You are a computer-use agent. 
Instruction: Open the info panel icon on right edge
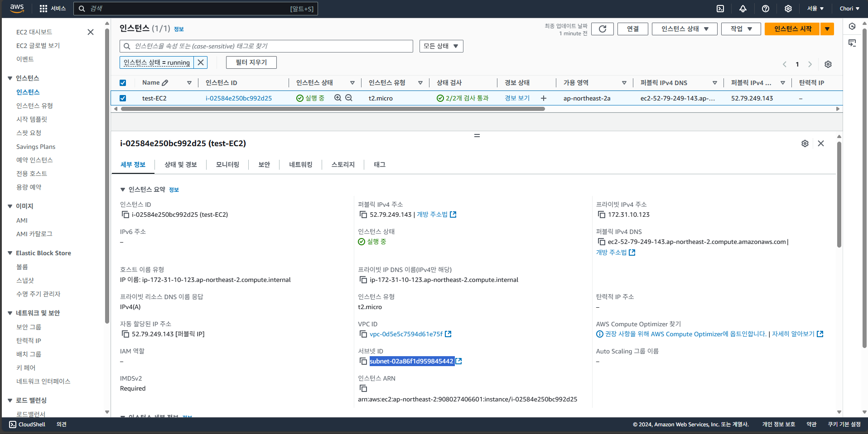pyautogui.click(x=852, y=26)
